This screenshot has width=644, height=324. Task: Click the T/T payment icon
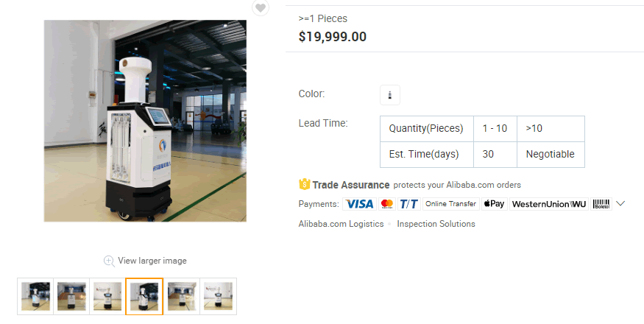pos(409,204)
